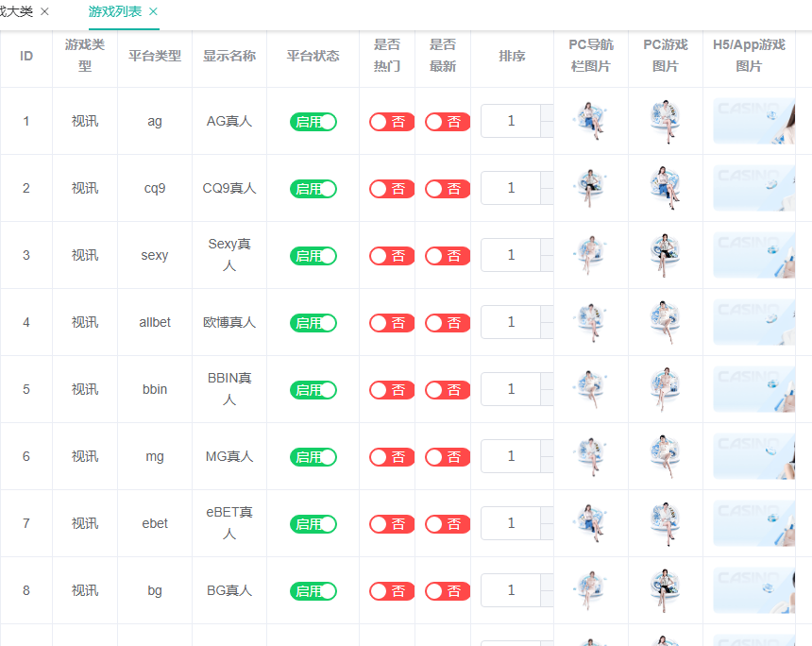Enable 是否热门 for eBET真人

pyautogui.click(x=392, y=524)
